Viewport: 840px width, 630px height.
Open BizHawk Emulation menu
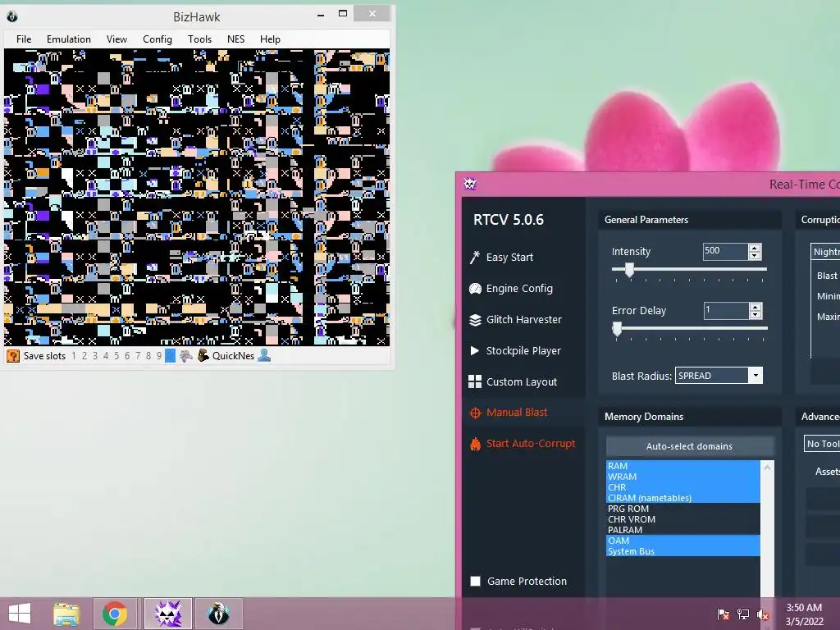point(69,39)
